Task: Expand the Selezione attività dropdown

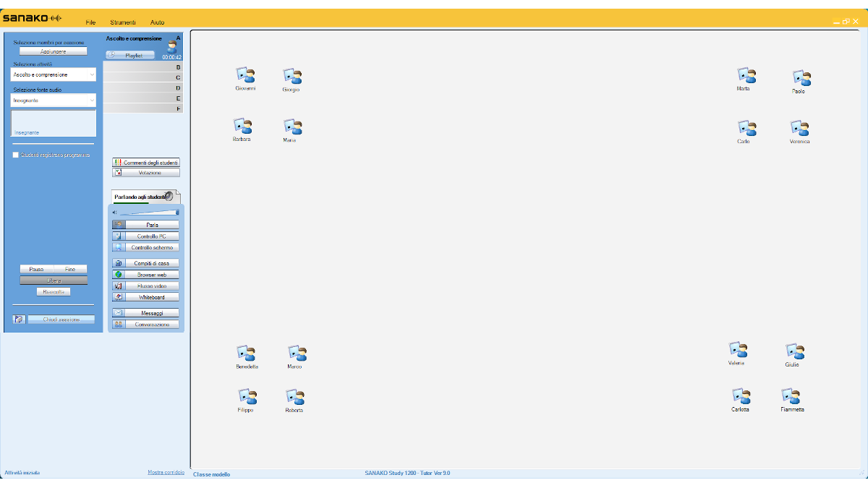Action: pos(54,74)
